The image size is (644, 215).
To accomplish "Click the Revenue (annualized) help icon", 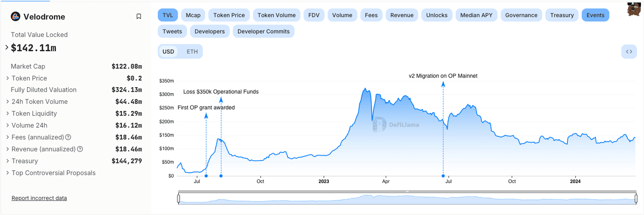I will 80,149.
